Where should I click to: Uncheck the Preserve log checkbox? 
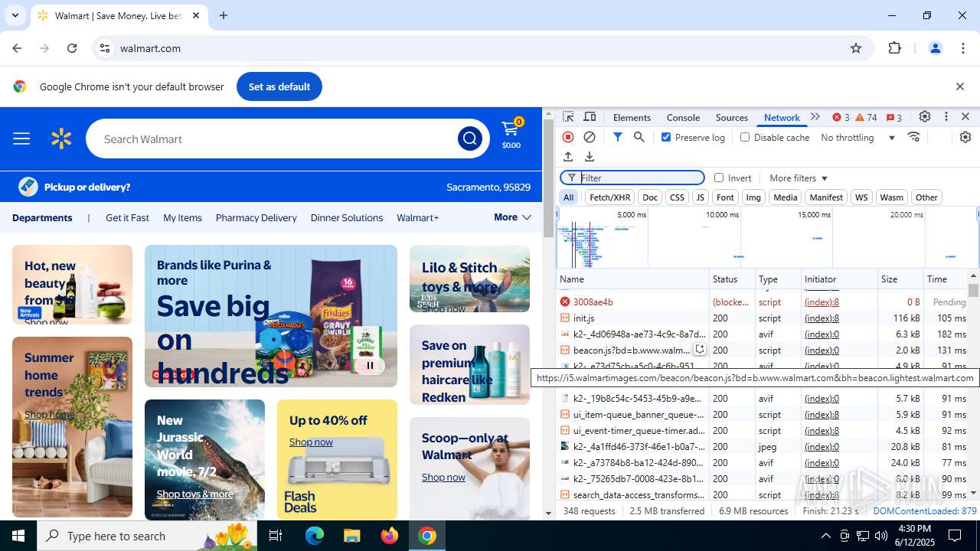666,137
